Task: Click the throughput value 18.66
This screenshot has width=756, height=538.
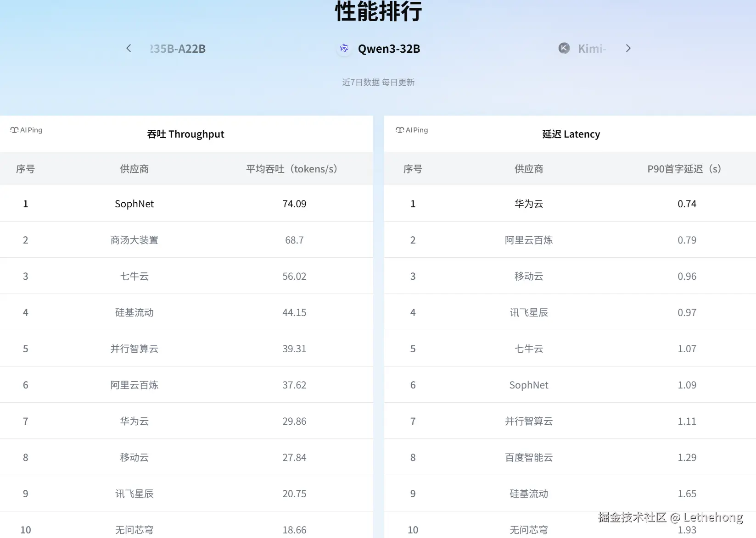Action: pos(294,530)
